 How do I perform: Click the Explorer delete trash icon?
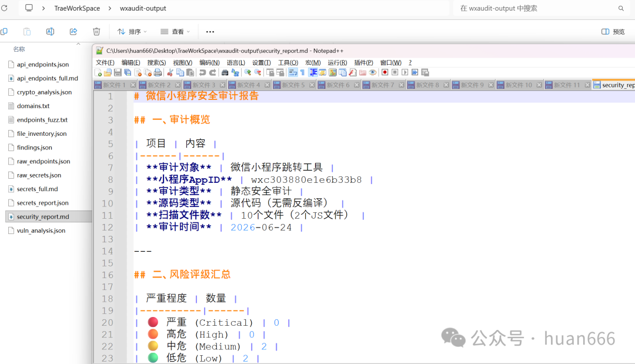click(96, 32)
